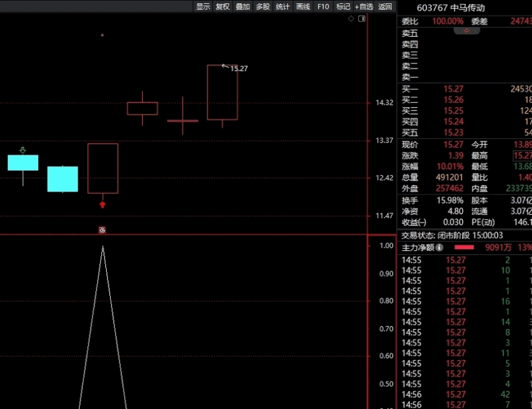The height and width of the screenshot is (409, 532).
Task: Click the diamond icon above the chart
Action: pos(351,19)
